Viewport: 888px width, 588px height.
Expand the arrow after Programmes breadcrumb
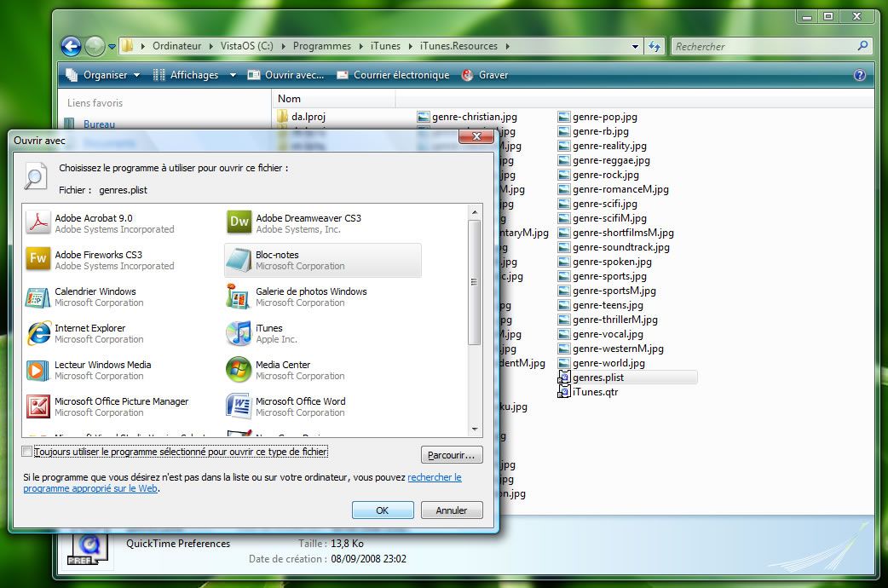click(x=360, y=47)
